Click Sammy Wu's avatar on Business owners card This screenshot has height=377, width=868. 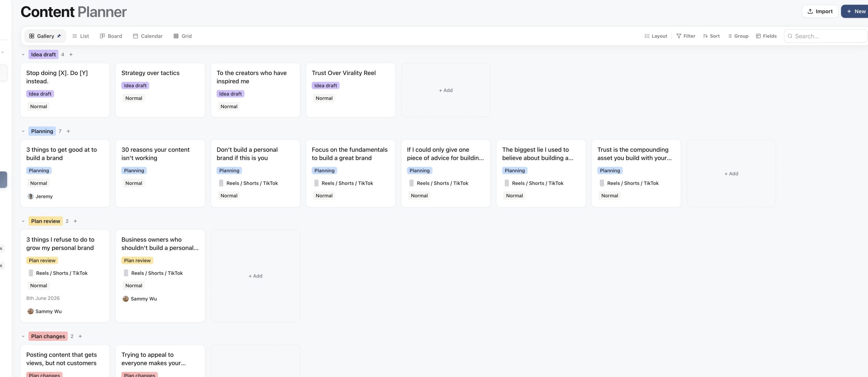point(126,299)
